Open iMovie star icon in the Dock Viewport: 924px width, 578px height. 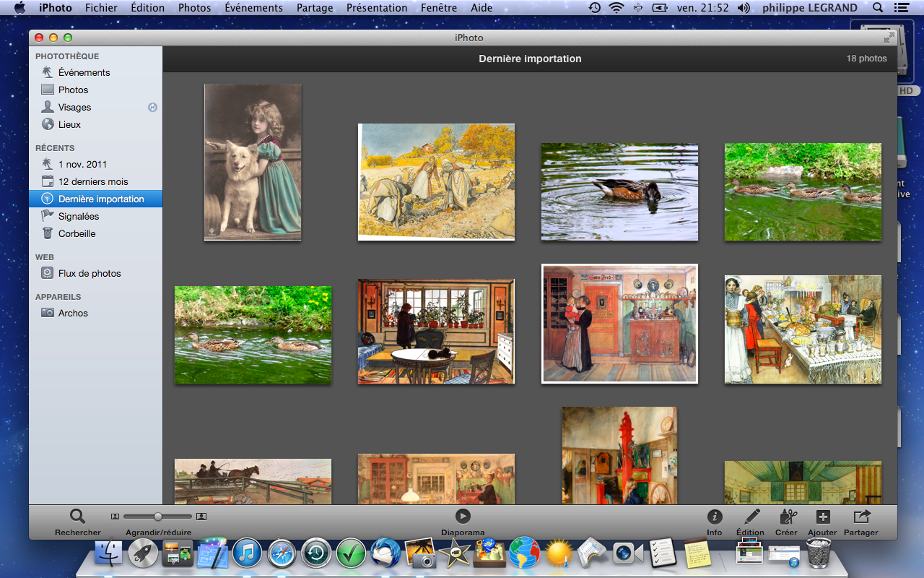coord(455,553)
